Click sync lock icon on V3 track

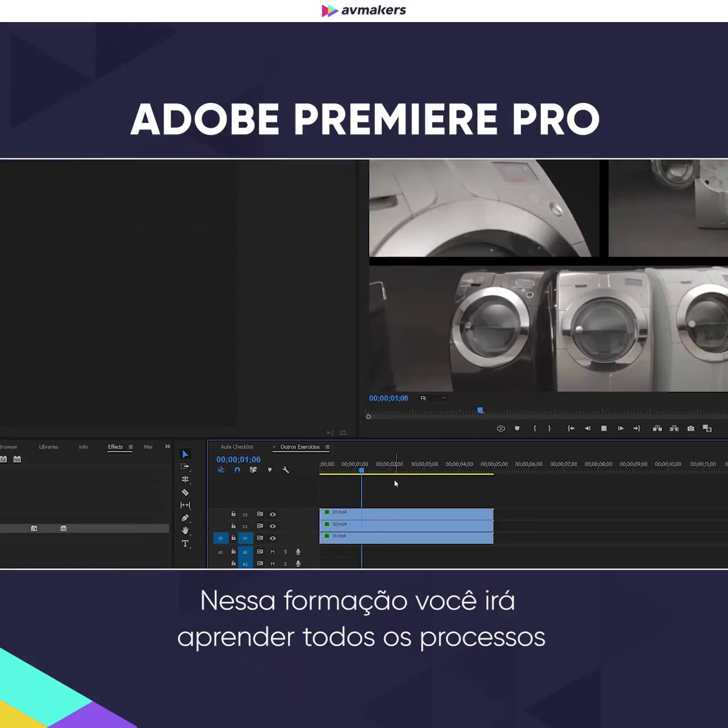coord(260,514)
